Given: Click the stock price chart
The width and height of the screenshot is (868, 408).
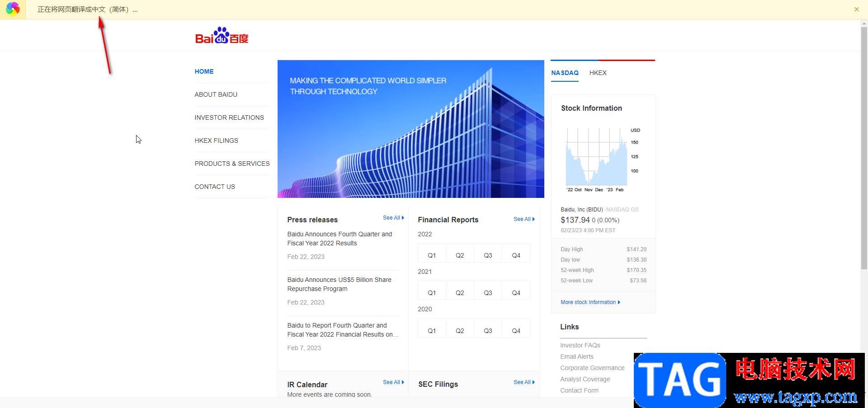Looking at the screenshot, I should click(604, 160).
